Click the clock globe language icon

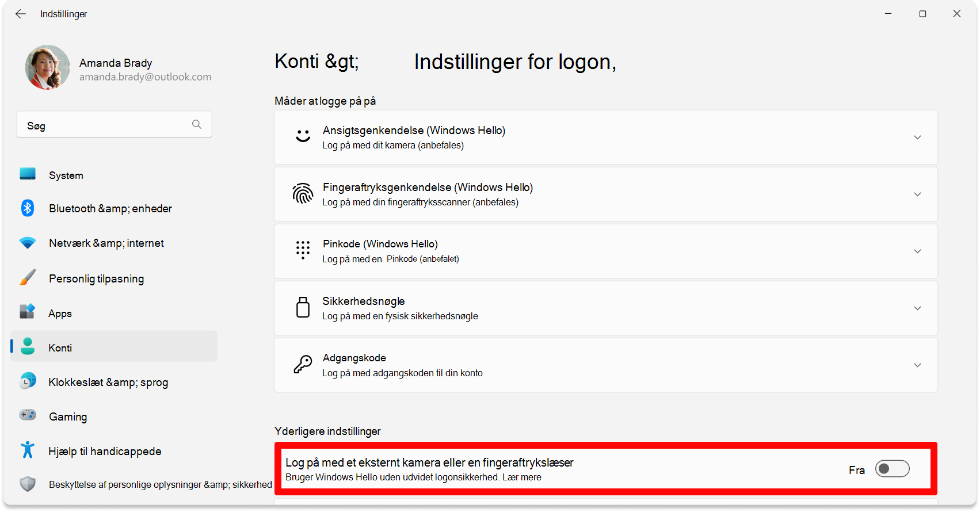pyautogui.click(x=28, y=381)
